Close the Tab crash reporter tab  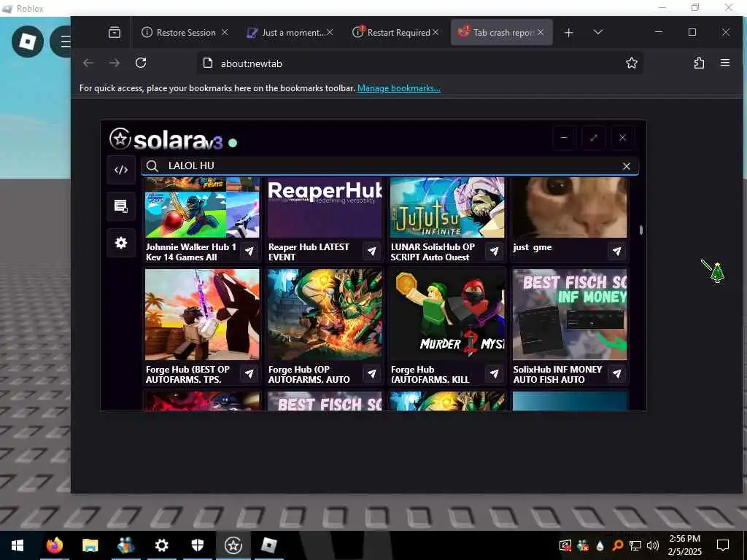(x=541, y=32)
